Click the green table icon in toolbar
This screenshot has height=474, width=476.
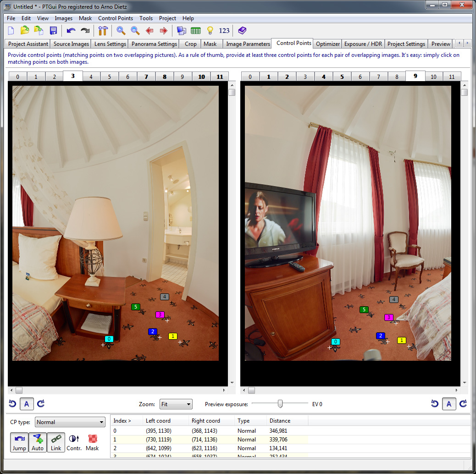pyautogui.click(x=196, y=31)
